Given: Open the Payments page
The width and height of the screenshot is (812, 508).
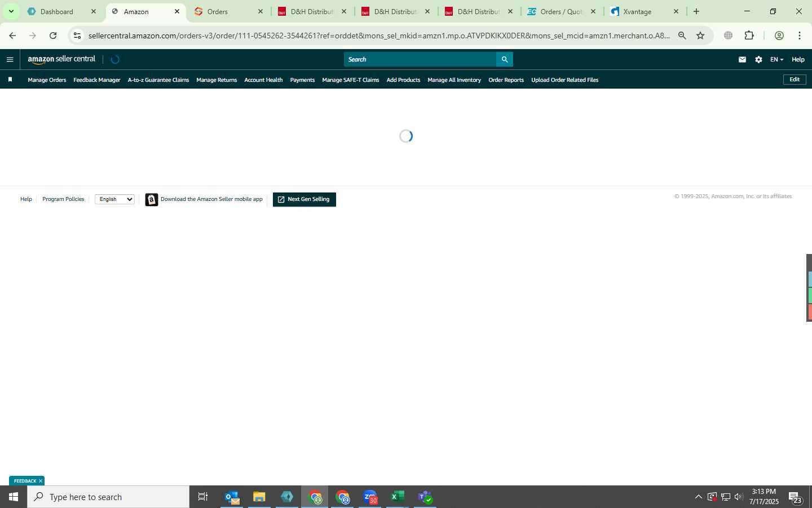Looking at the screenshot, I should pyautogui.click(x=302, y=80).
